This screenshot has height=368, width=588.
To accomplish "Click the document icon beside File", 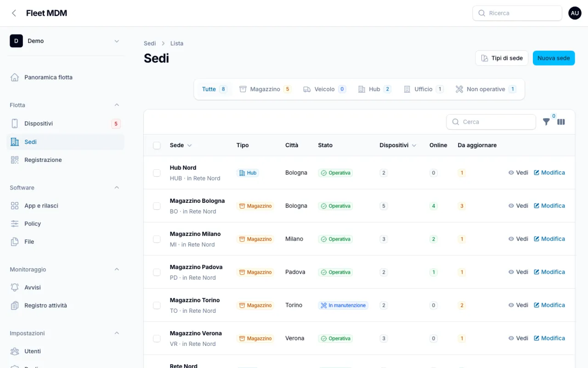I will pos(15,241).
